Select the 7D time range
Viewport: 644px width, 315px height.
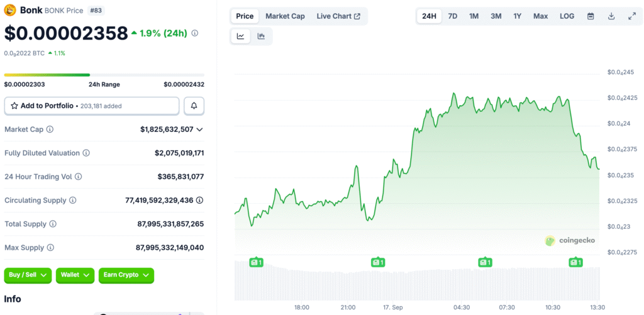(x=452, y=16)
